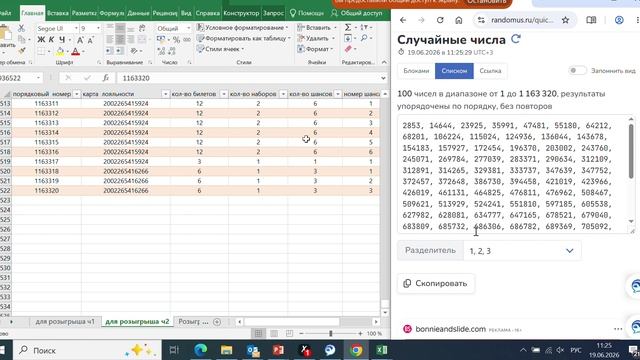Click the browser address bar randomus.ru
This screenshot has height=360, width=640.
522,20
